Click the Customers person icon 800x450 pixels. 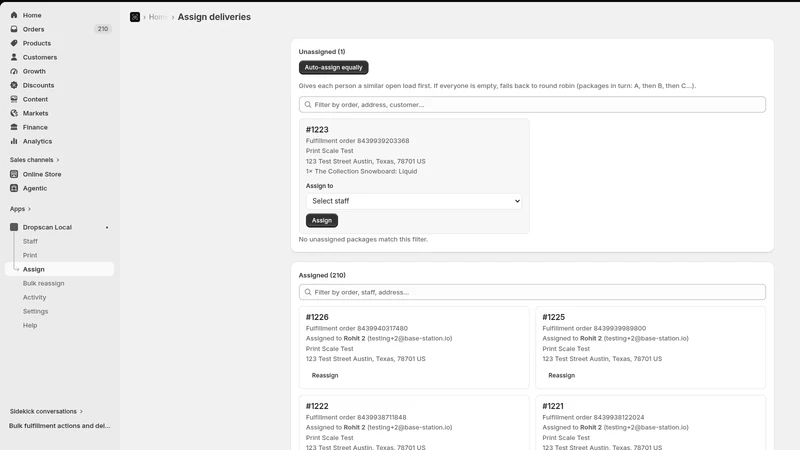point(14,57)
